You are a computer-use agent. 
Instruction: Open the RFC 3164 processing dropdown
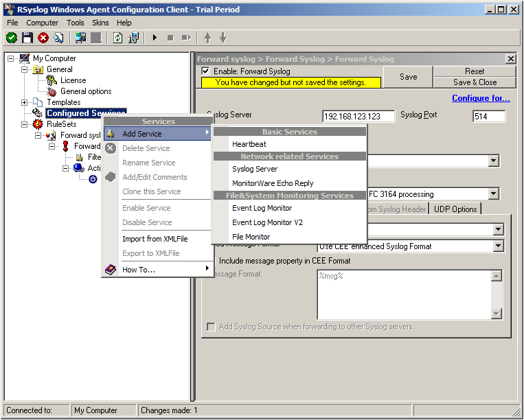(x=494, y=194)
